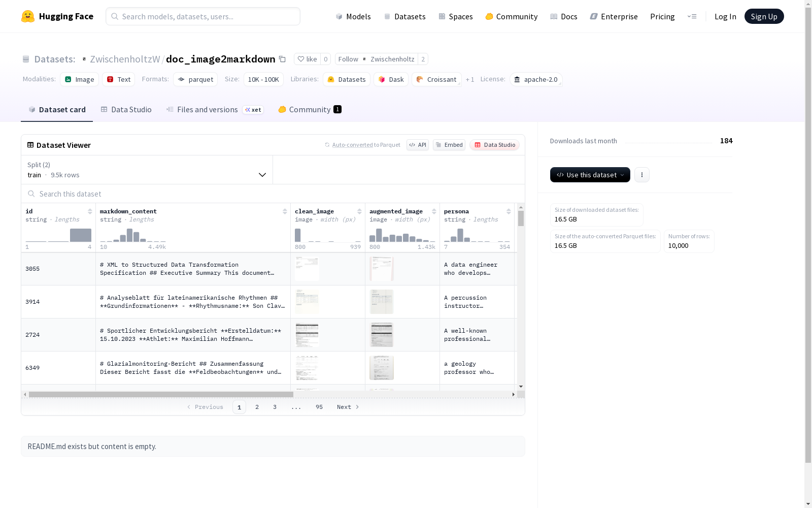Image resolution: width=812 pixels, height=508 pixels.
Task: Open clean_image thumbnail for row 3055
Action: (307, 269)
